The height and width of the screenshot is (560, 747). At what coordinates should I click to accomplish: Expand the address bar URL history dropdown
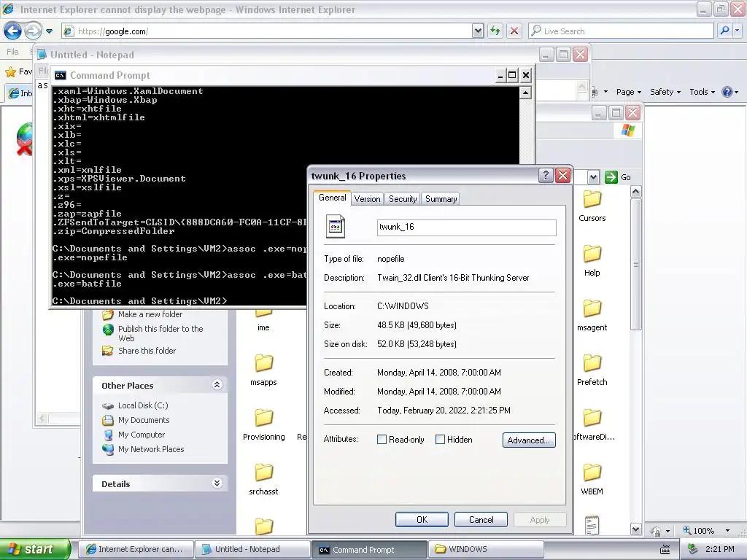click(478, 31)
